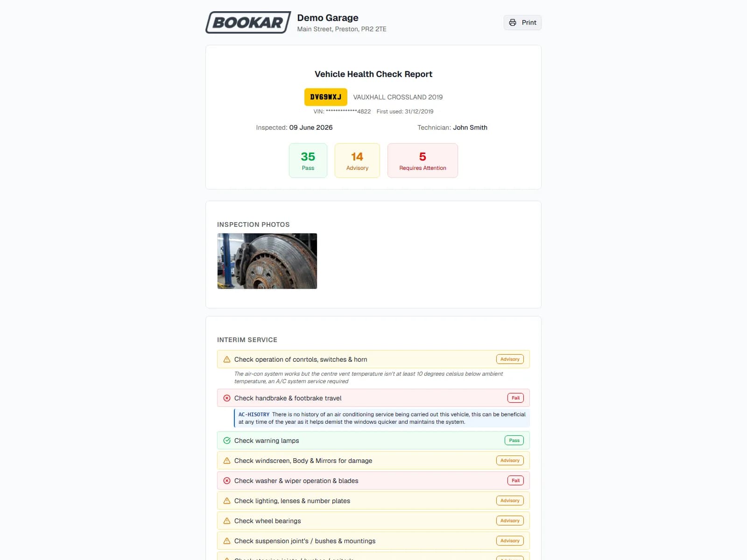Click the printer icon in Print button
747x560 pixels.
coord(513,22)
